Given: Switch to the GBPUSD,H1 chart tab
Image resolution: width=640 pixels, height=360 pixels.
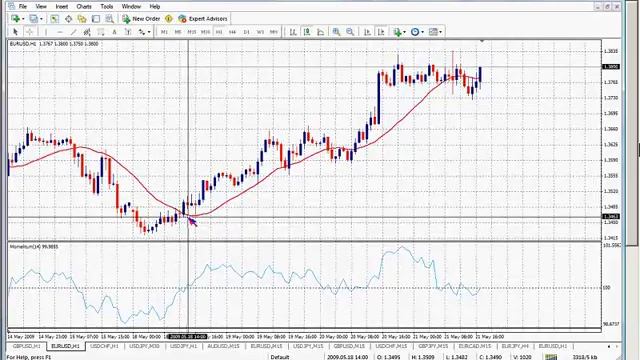Looking at the screenshot, I should (27, 346).
